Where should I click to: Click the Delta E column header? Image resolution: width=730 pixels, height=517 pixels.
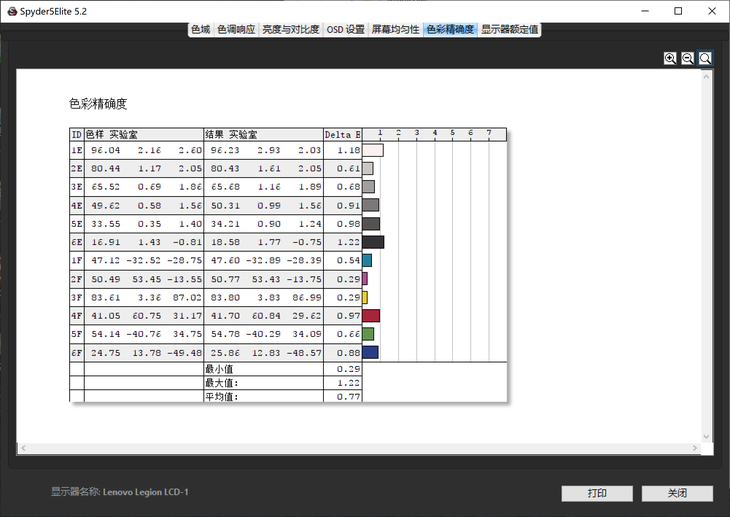point(343,135)
